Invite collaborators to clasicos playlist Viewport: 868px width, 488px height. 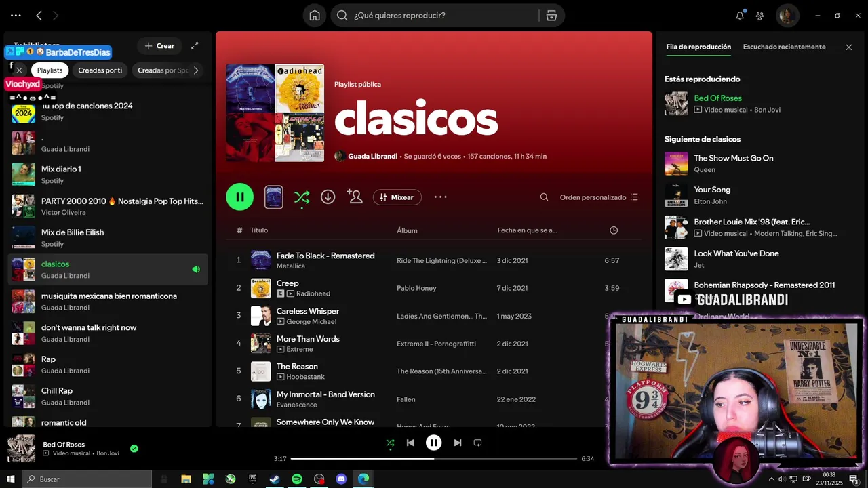pyautogui.click(x=354, y=197)
